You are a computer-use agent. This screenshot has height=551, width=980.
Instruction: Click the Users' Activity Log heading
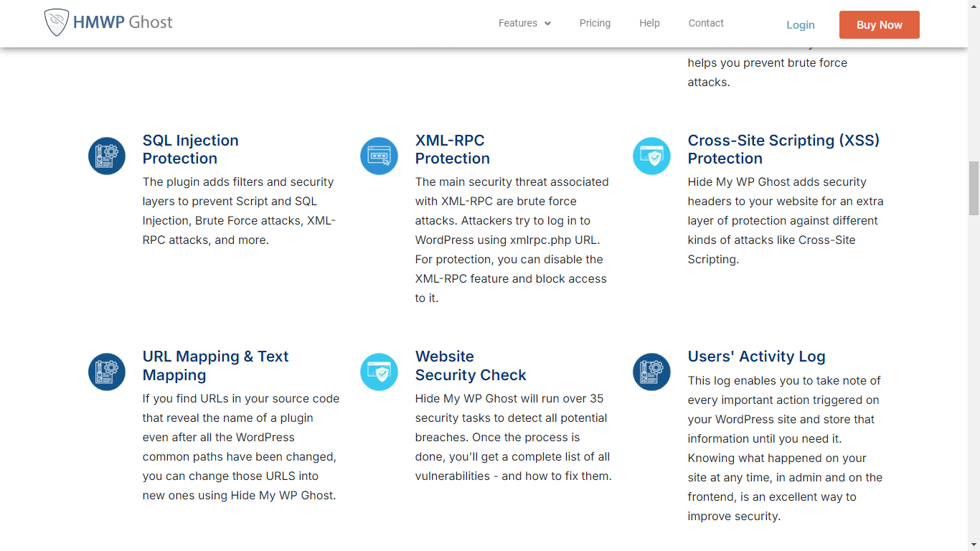756,357
